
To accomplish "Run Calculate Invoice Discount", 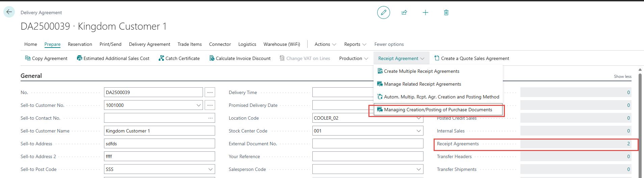I will point(240,58).
